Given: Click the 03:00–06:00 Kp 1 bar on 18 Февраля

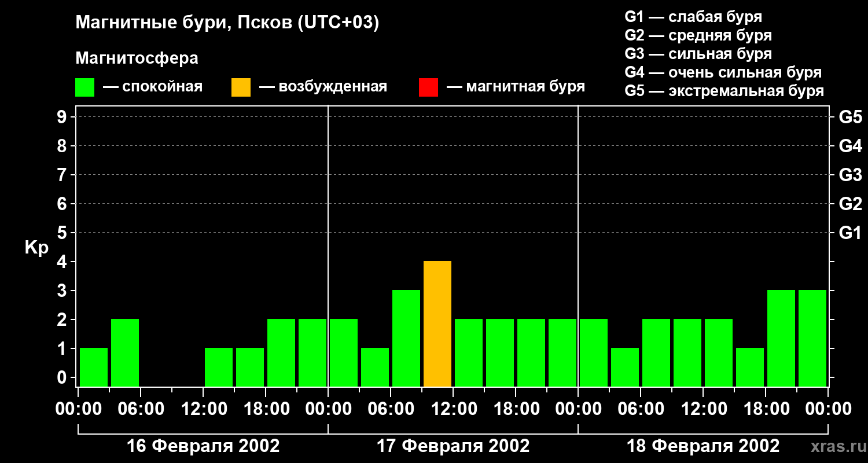Looking at the screenshot, I should click(x=625, y=367).
